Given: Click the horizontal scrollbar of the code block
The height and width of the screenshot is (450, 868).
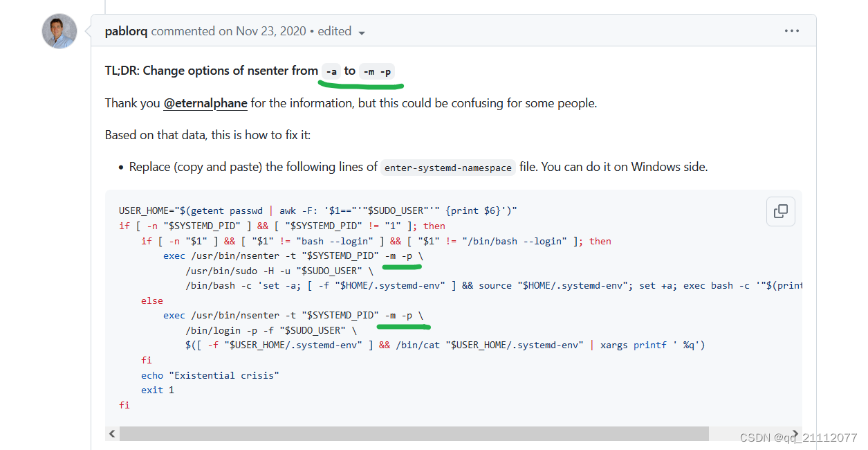Looking at the screenshot, I should [x=415, y=433].
